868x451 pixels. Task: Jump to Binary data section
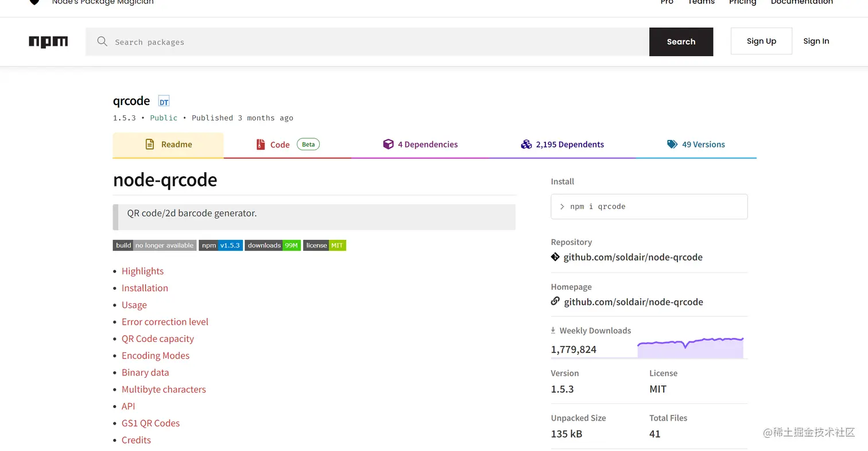coord(145,372)
